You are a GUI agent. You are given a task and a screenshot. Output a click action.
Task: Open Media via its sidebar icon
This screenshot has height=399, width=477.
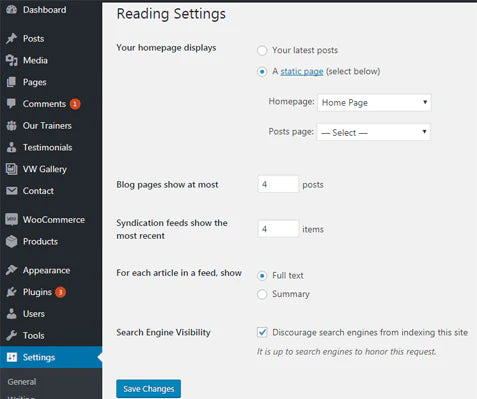[11, 60]
